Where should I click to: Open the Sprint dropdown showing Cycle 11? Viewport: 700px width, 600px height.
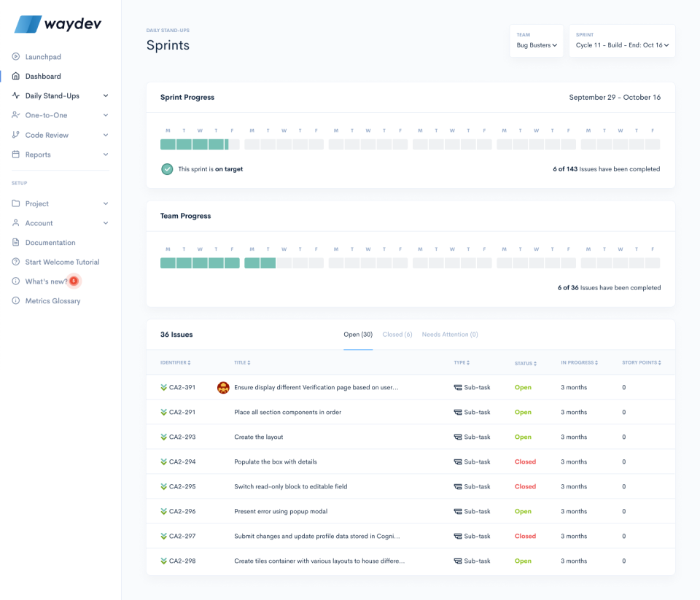622,41
